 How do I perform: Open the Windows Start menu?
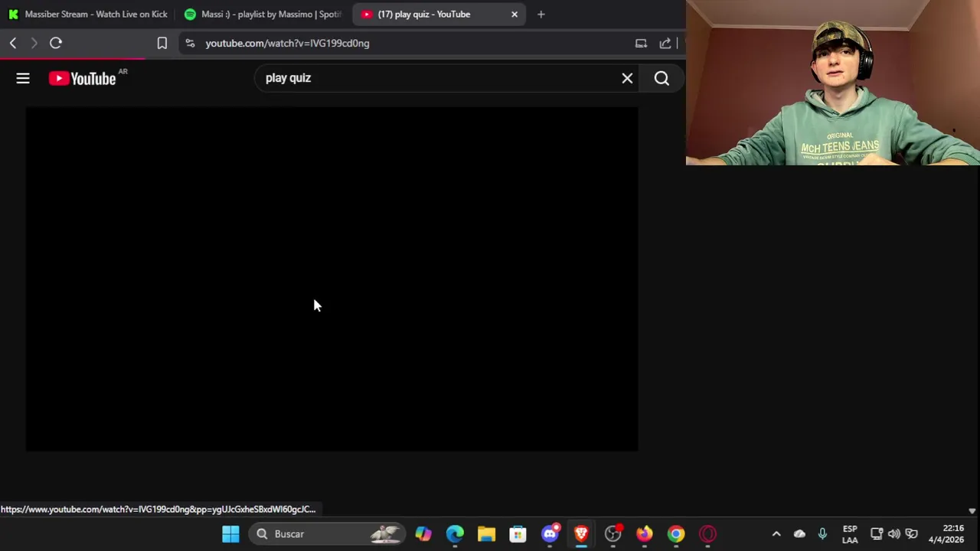[x=230, y=534]
